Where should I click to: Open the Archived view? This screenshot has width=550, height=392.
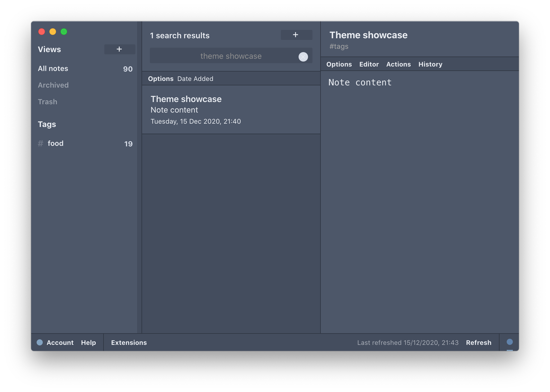pyautogui.click(x=53, y=85)
